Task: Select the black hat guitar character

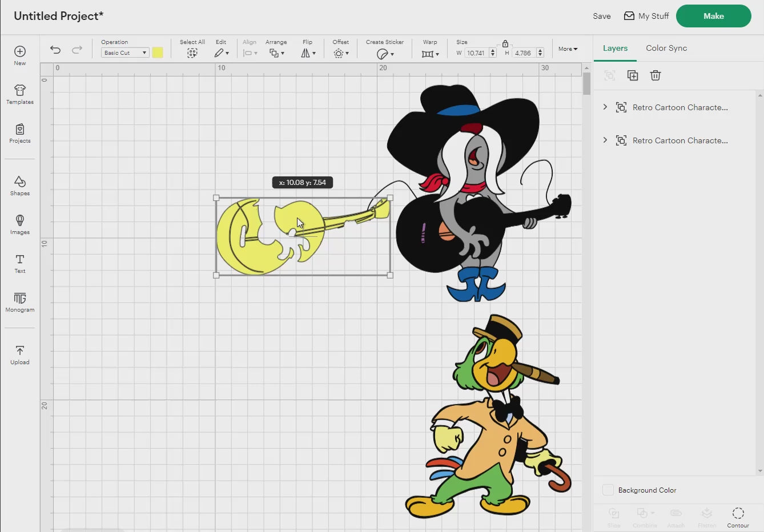Action: coord(478,193)
